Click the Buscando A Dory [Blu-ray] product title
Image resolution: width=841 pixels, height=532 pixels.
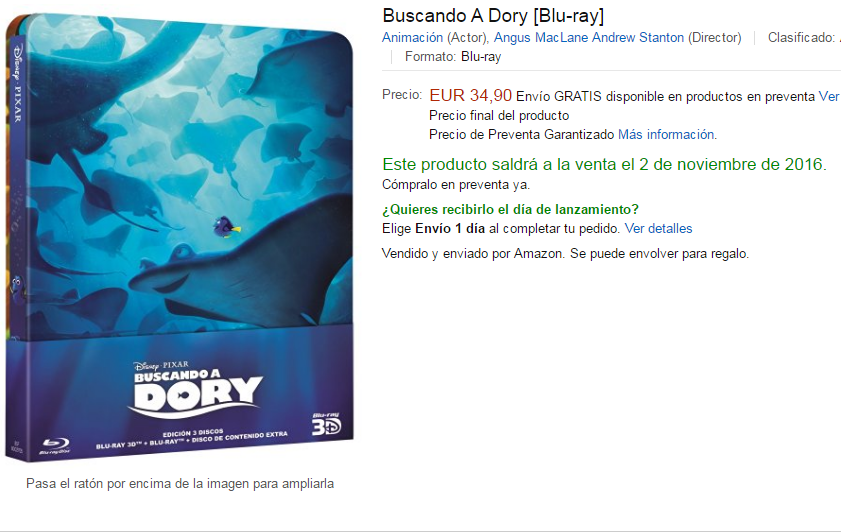(x=493, y=16)
